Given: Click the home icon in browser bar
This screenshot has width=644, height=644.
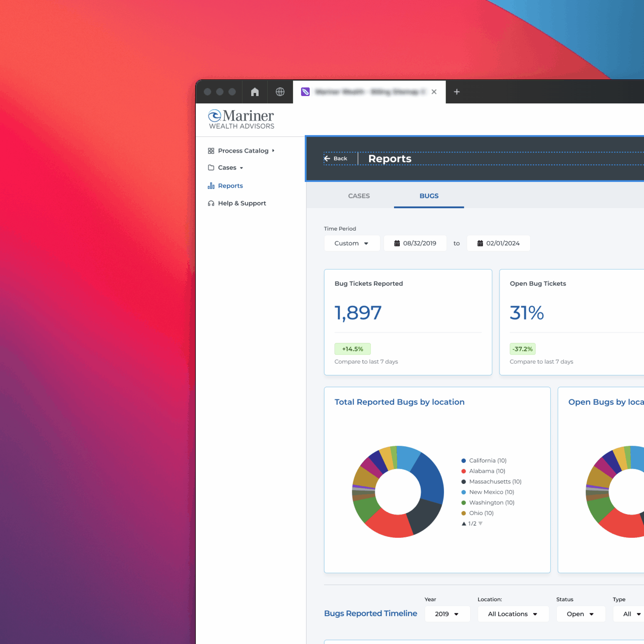Looking at the screenshot, I should click(255, 92).
